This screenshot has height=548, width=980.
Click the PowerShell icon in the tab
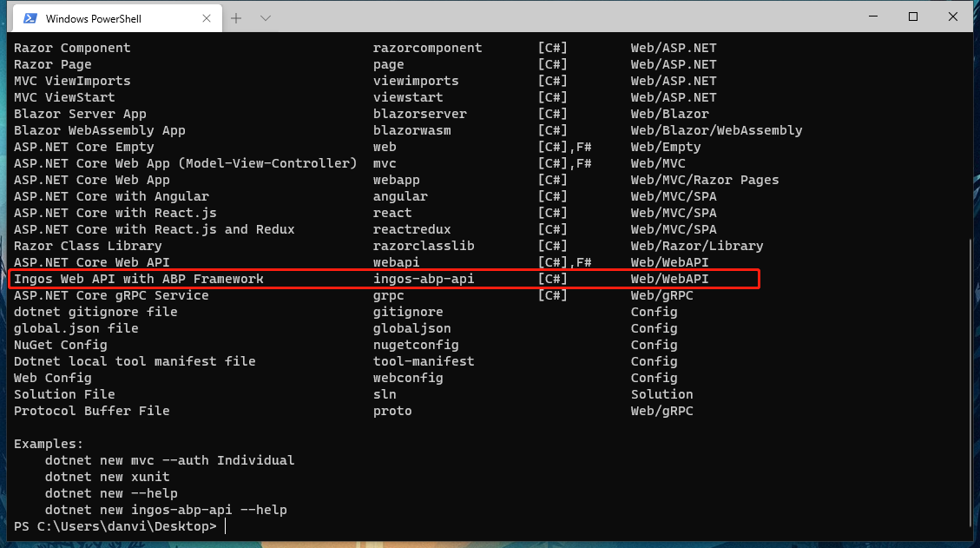30,18
